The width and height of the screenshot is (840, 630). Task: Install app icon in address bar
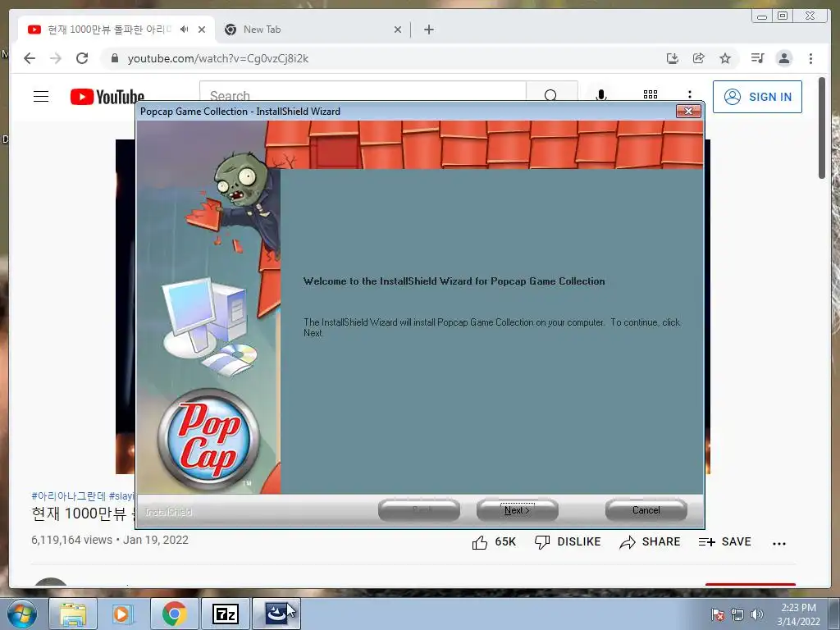point(673,58)
